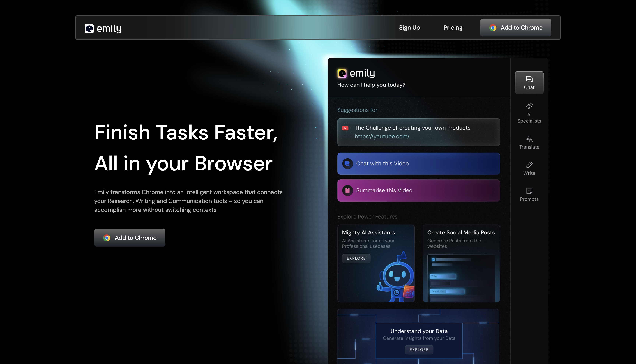
Task: Click the chat bubble icon beside Chat with this Video
Action: click(347, 164)
